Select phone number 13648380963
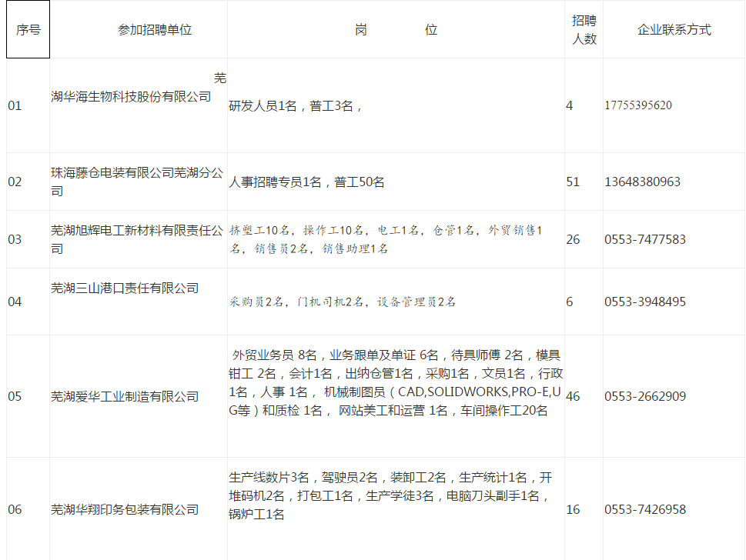 642,182
